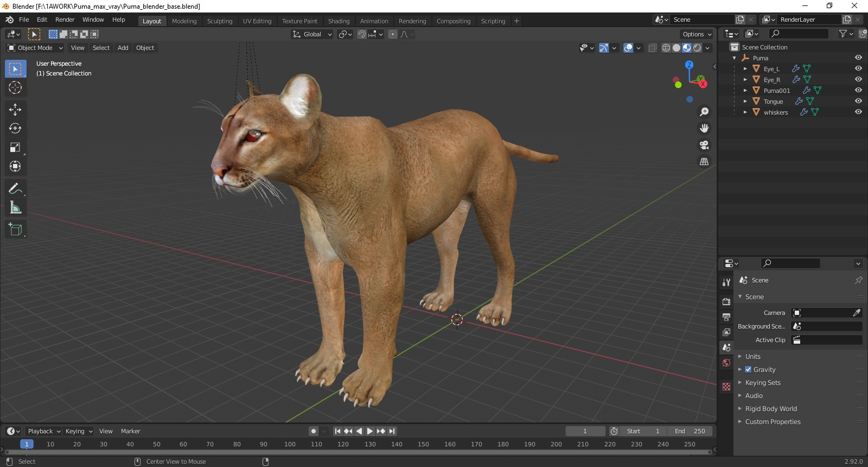
Task: Open the View Layer properties tab
Action: coord(726,332)
